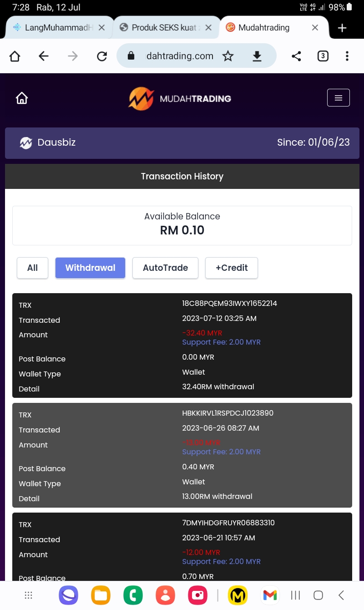The image size is (364, 610).
Task: Filter by AutoTrade transactions
Action: tap(165, 268)
